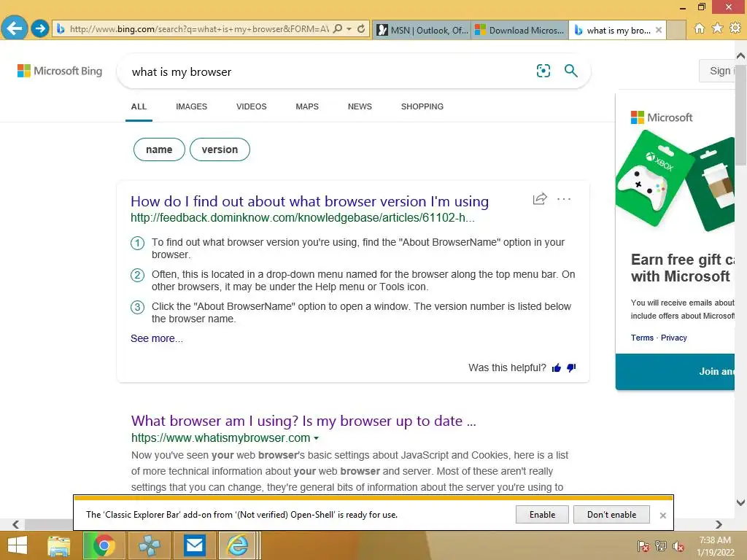Click the muted volume tray icon
Image resolution: width=747 pixels, height=560 pixels.
(x=678, y=546)
